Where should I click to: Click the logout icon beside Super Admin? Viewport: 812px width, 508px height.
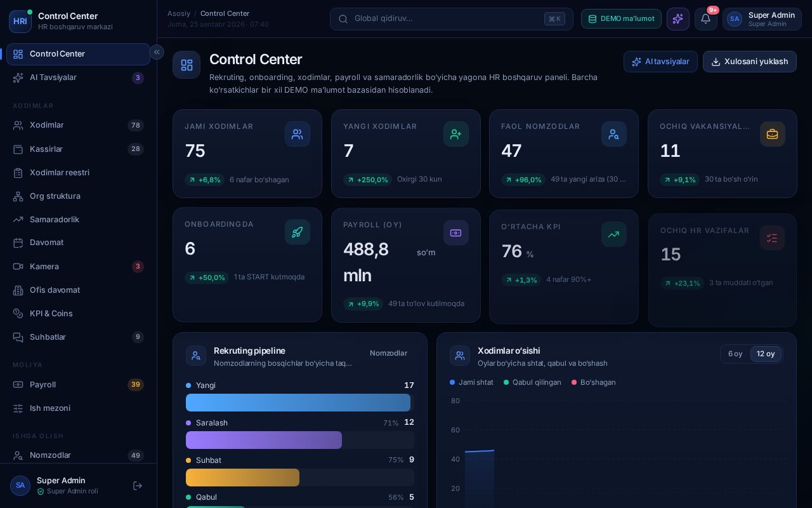[x=138, y=486]
